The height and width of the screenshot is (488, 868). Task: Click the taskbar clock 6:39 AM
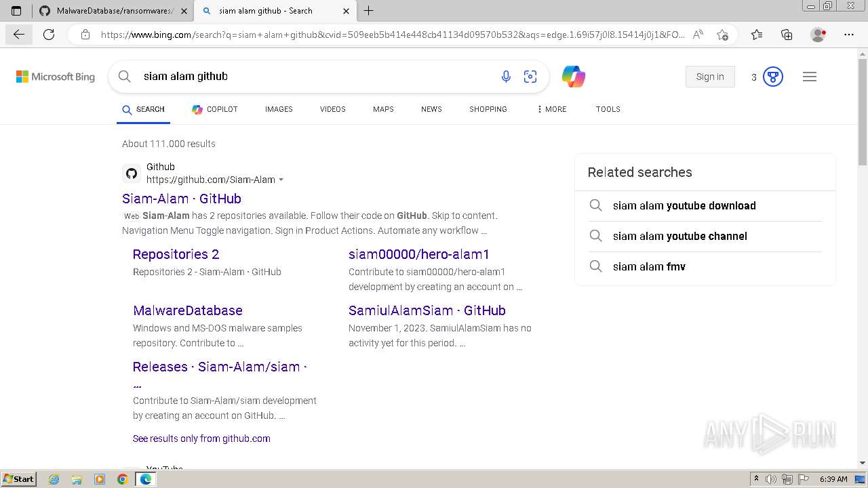[x=833, y=479]
